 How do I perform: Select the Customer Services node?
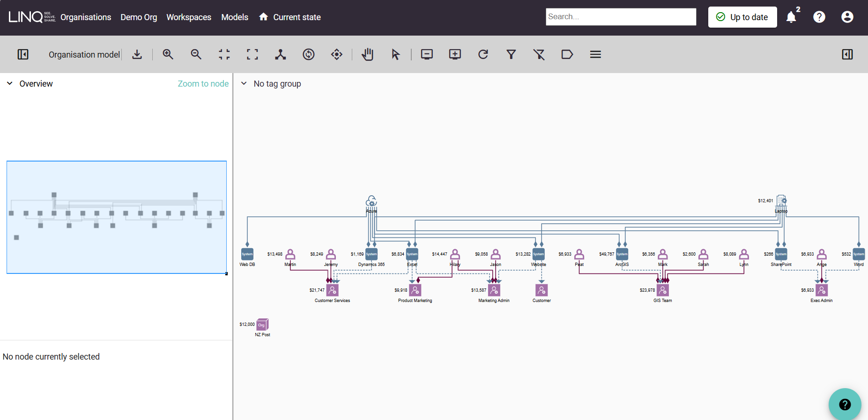click(x=333, y=290)
